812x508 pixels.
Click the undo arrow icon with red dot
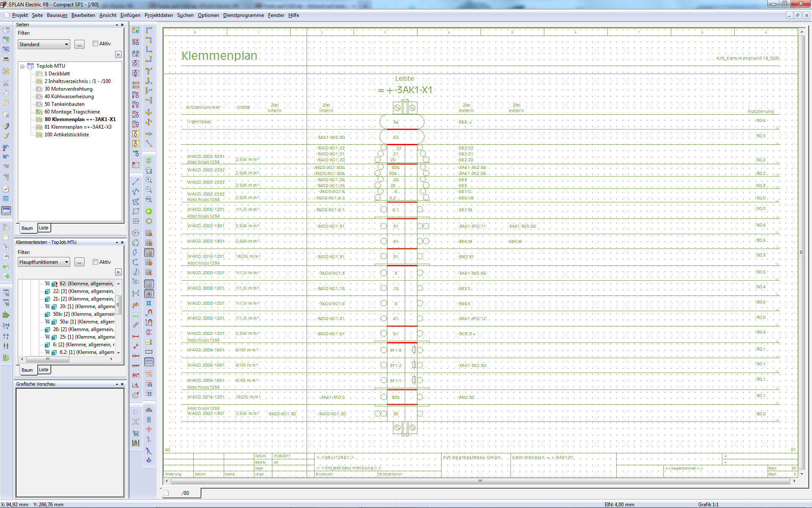coord(6,147)
